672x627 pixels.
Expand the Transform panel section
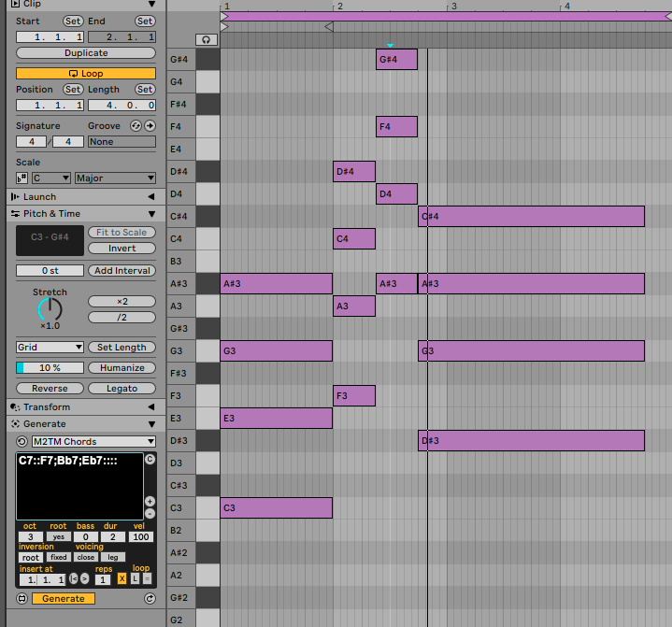(x=150, y=407)
